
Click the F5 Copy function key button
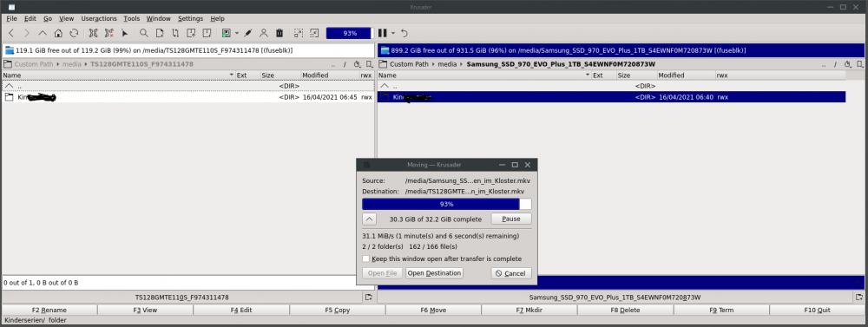coord(337,310)
